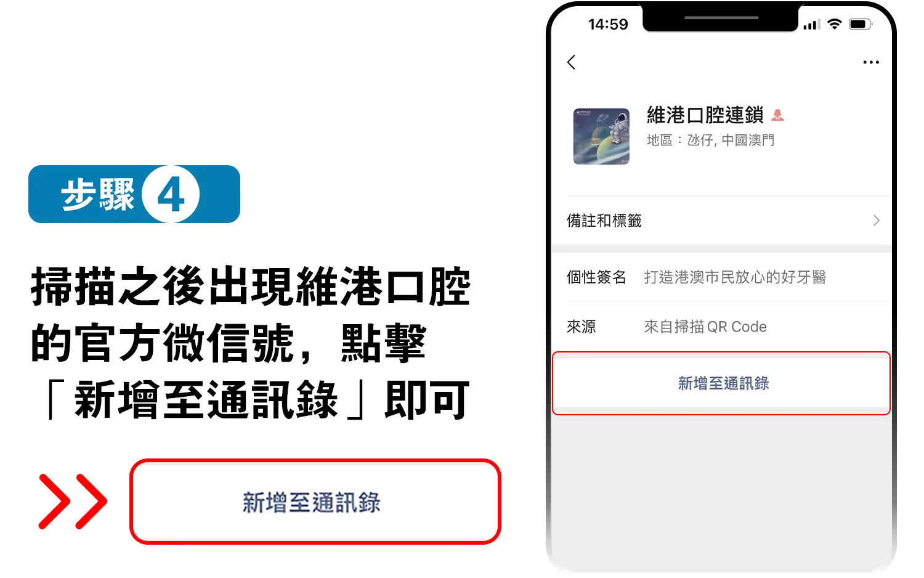Screen dimensions: 924x578
Task: Click the headline text 掃描之後出現維港口腔
Action: 251,287
